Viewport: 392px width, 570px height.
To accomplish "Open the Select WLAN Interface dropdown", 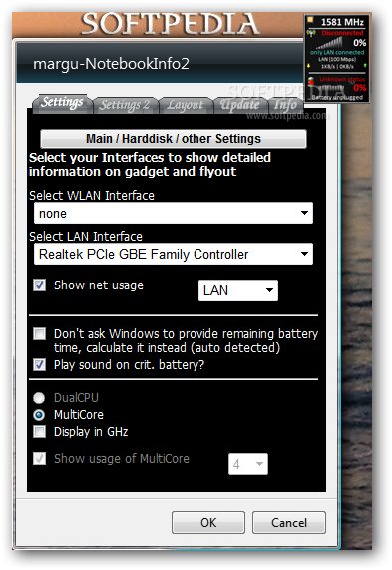I will 174,213.
